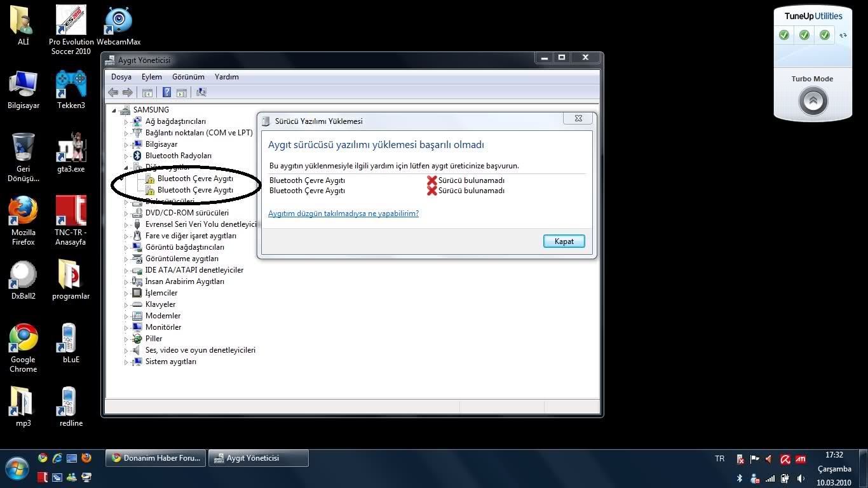Select Ses, video ve oyun denetleyicileri item
This screenshot has width=868, height=488.
point(200,350)
